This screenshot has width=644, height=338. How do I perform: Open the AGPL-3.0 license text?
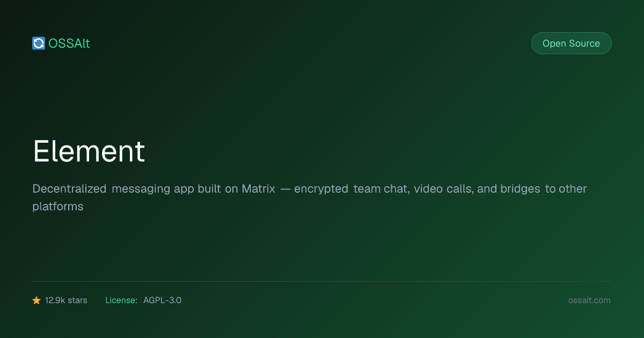click(x=162, y=300)
